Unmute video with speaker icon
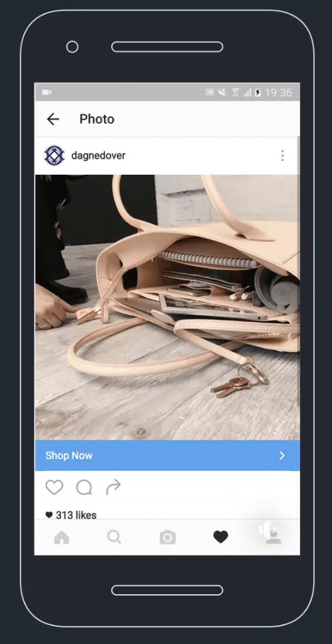Image resolution: width=332 pixels, height=644 pixels. pos(268,530)
